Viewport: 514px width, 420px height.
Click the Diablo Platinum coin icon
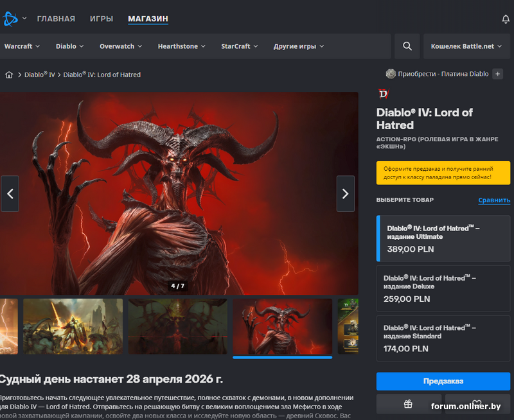[391, 74]
